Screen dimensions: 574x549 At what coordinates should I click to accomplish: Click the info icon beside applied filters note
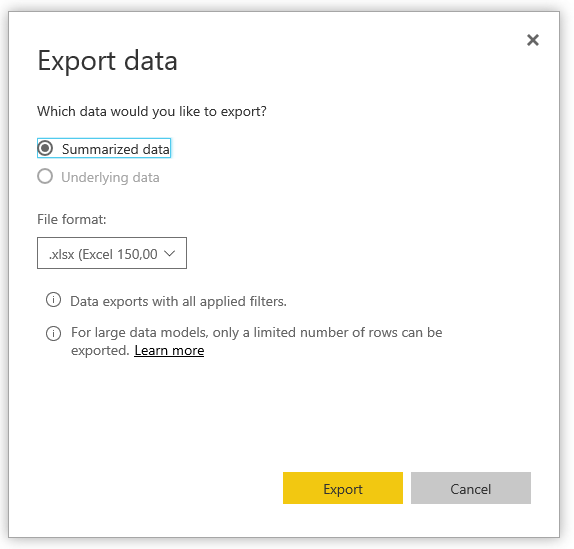click(53, 300)
